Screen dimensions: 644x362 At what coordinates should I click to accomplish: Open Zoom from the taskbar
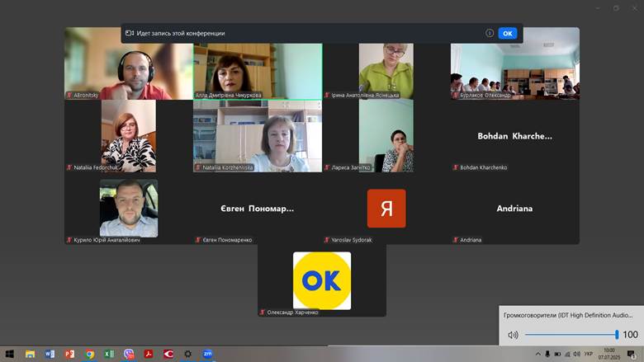coord(207,354)
